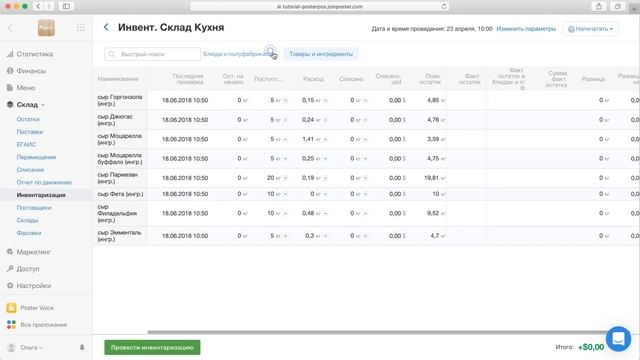Open the chat support bubble

tap(618, 338)
